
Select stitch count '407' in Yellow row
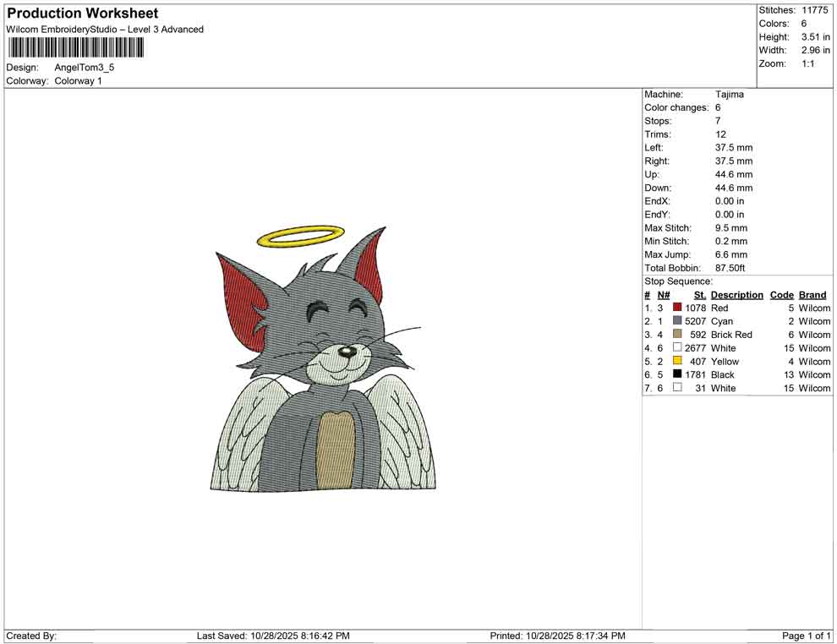point(698,361)
